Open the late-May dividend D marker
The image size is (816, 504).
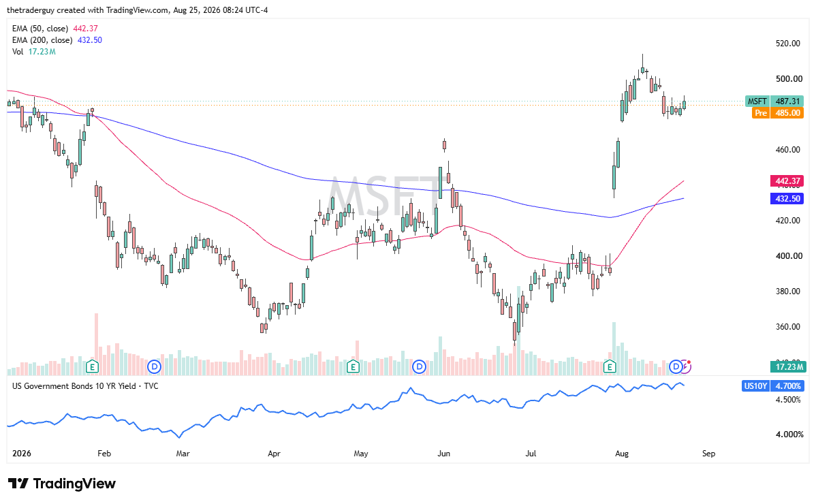click(419, 366)
